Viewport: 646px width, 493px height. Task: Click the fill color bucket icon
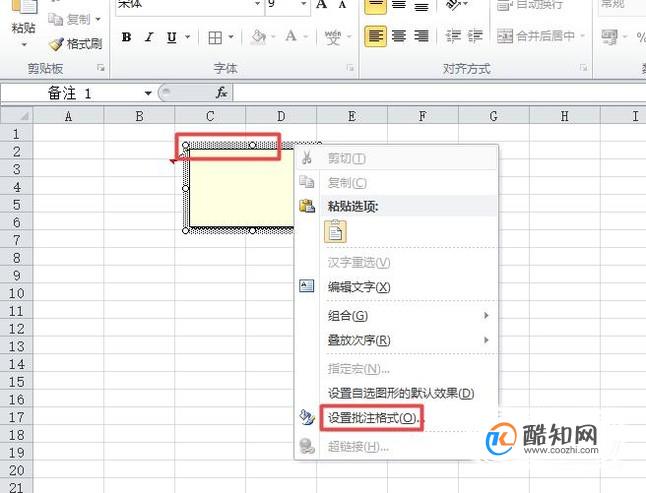click(259, 37)
